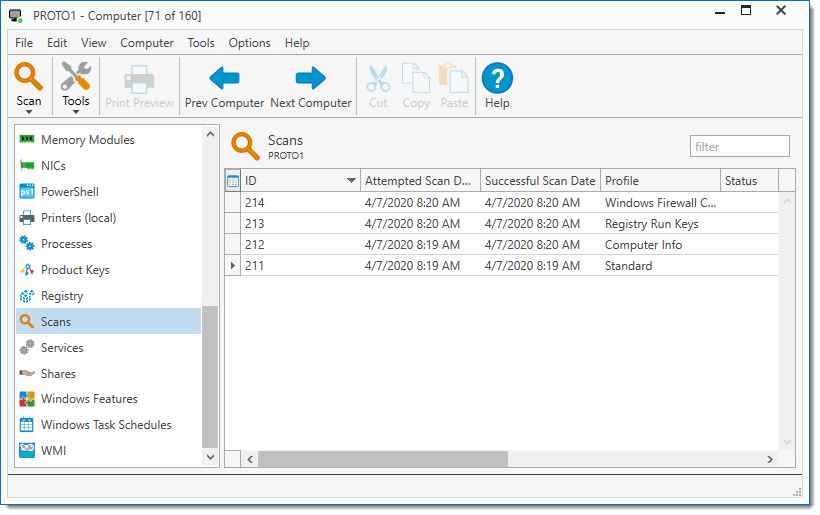Select Registry in the sidebar list

(x=62, y=296)
